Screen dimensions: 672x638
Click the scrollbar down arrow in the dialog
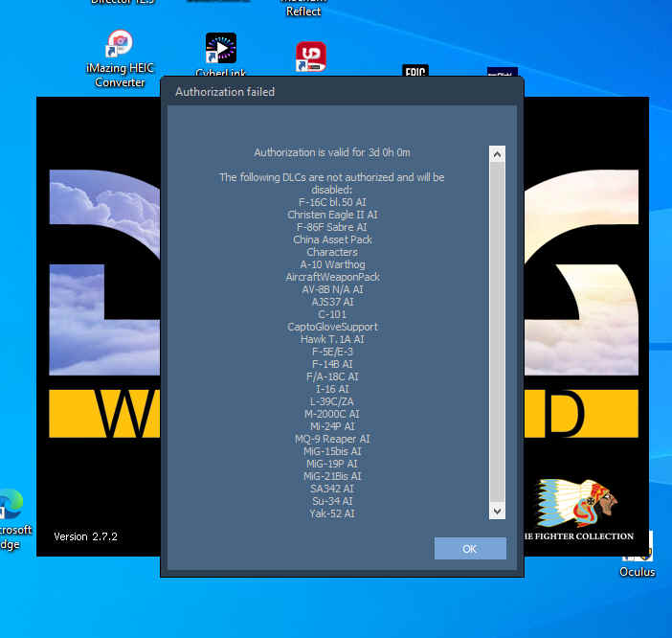coord(497,511)
